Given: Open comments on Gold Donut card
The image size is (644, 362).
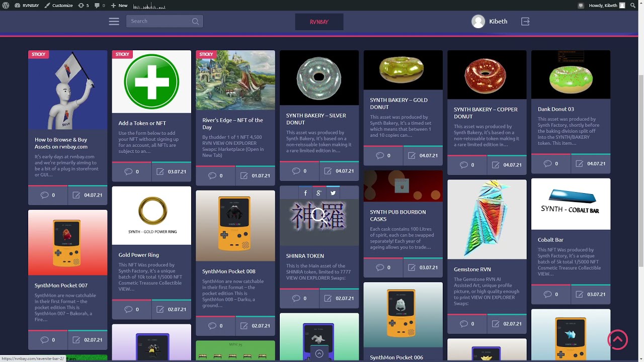Looking at the screenshot, I should (x=383, y=155).
